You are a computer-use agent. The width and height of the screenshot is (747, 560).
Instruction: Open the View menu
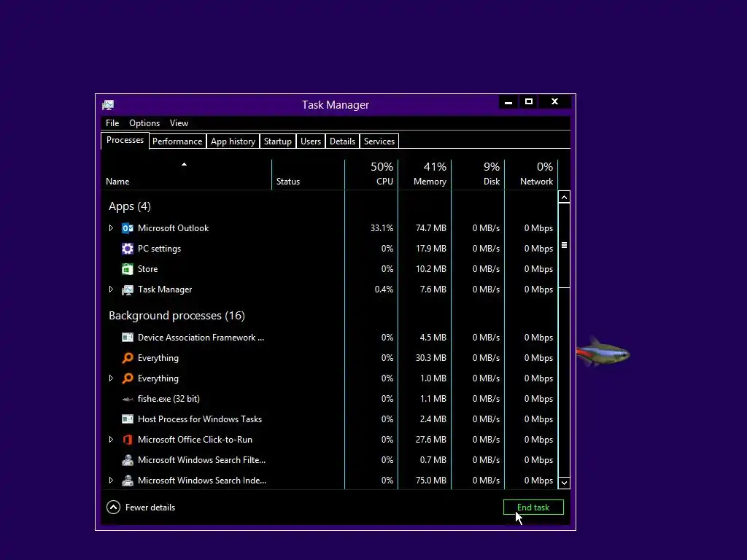click(x=179, y=122)
